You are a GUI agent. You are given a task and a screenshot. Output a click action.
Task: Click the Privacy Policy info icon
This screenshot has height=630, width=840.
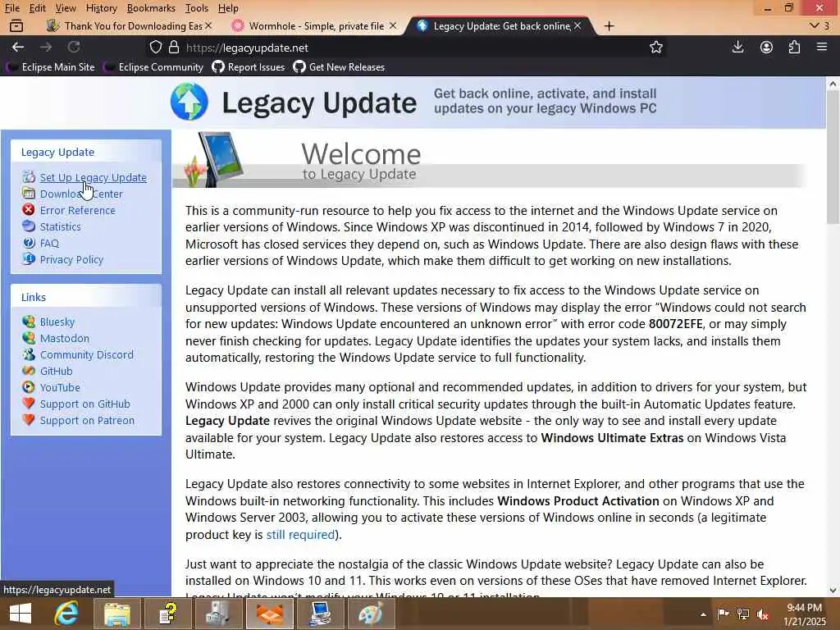[x=29, y=258]
